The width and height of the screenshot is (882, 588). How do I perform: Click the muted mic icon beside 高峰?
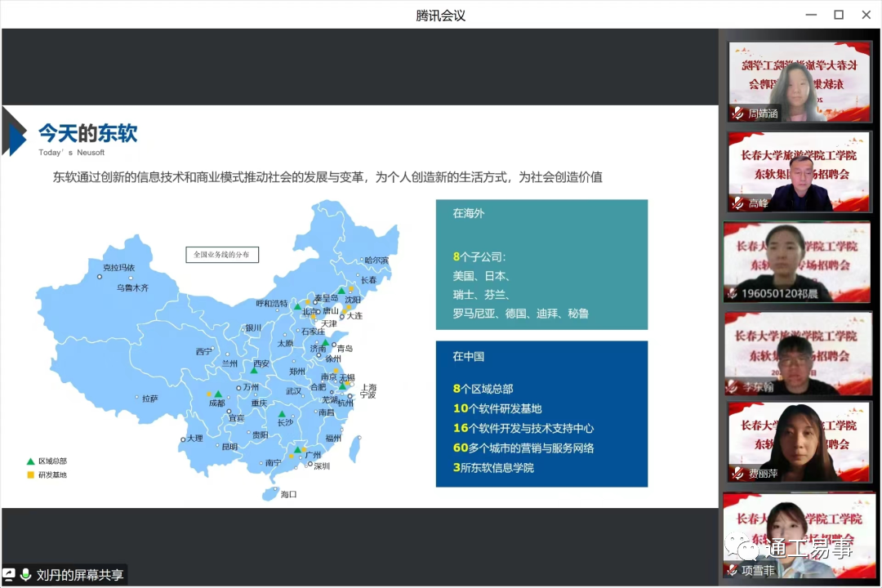pos(737,203)
